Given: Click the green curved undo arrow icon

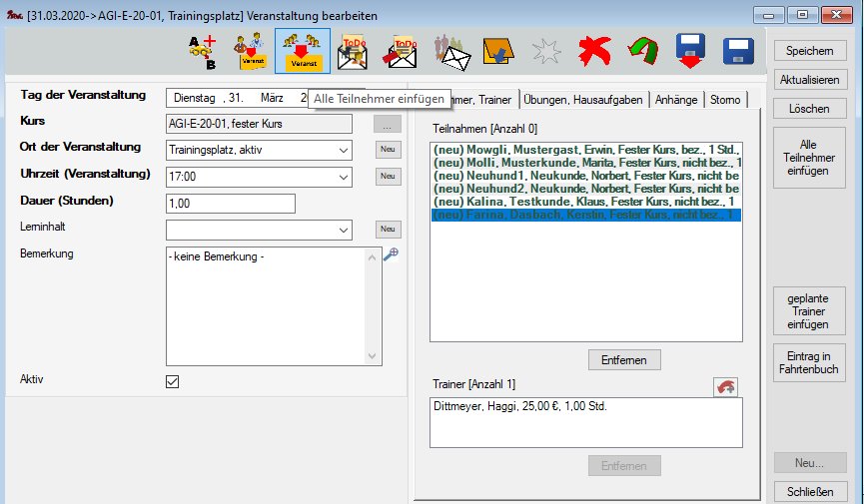Looking at the screenshot, I should coord(641,51).
